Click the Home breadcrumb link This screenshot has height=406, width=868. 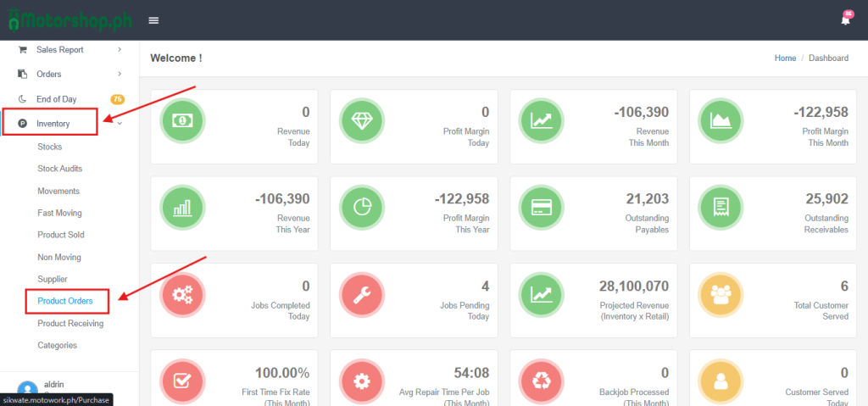pyautogui.click(x=785, y=58)
